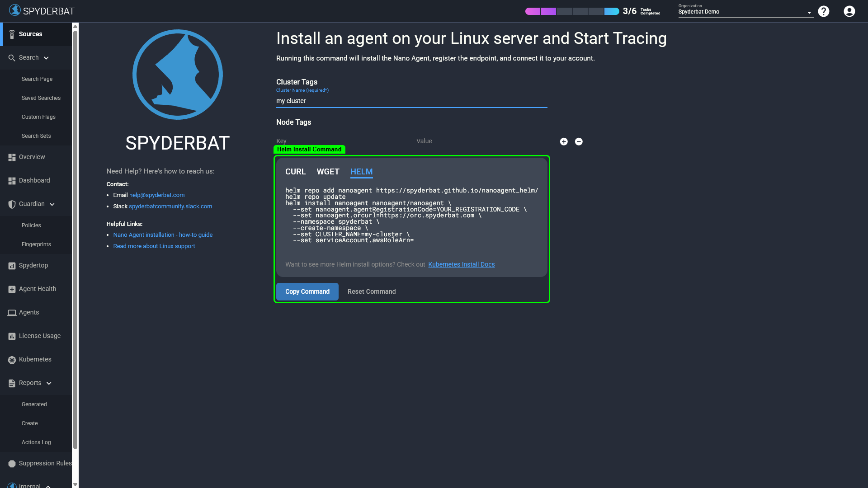Click the Spyderbat logo in the header

tap(15, 9)
